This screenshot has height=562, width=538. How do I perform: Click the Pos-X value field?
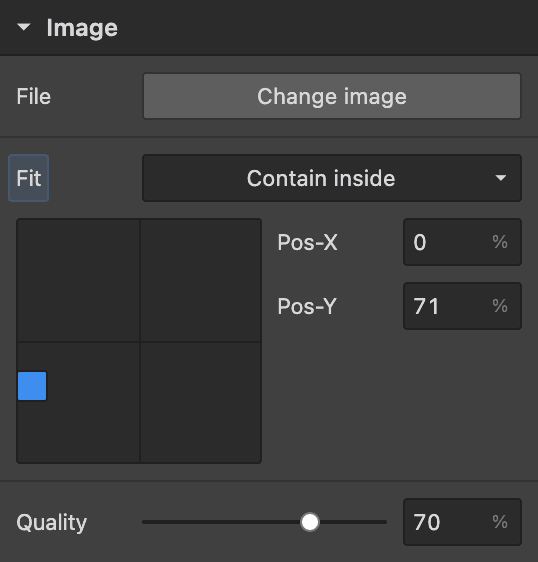[x=462, y=242]
